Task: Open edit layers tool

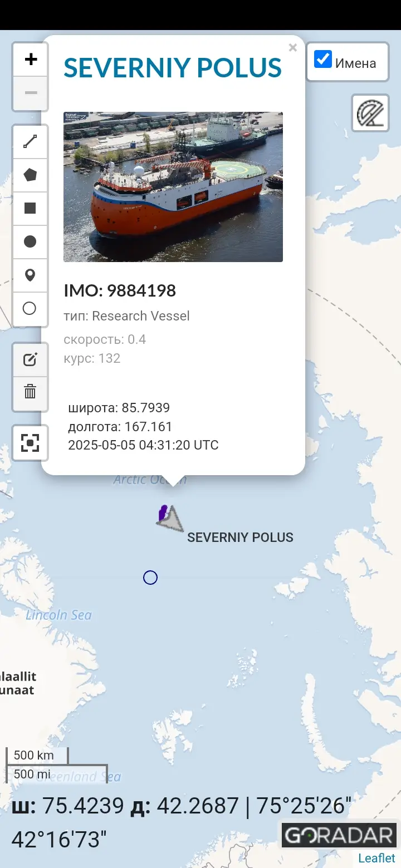Action: pyautogui.click(x=30, y=359)
